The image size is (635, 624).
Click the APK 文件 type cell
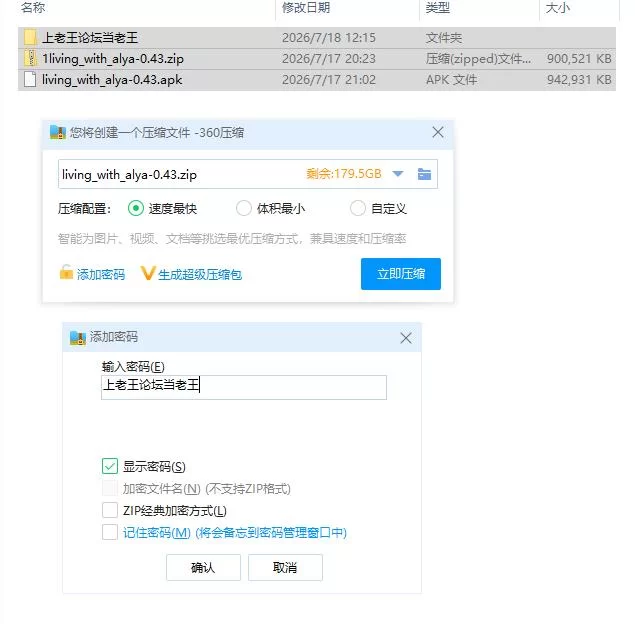pos(451,80)
